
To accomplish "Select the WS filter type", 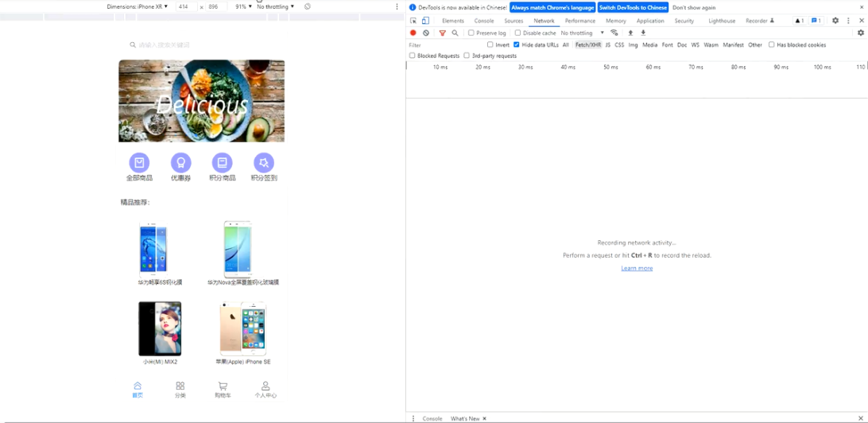I will pyautogui.click(x=696, y=45).
